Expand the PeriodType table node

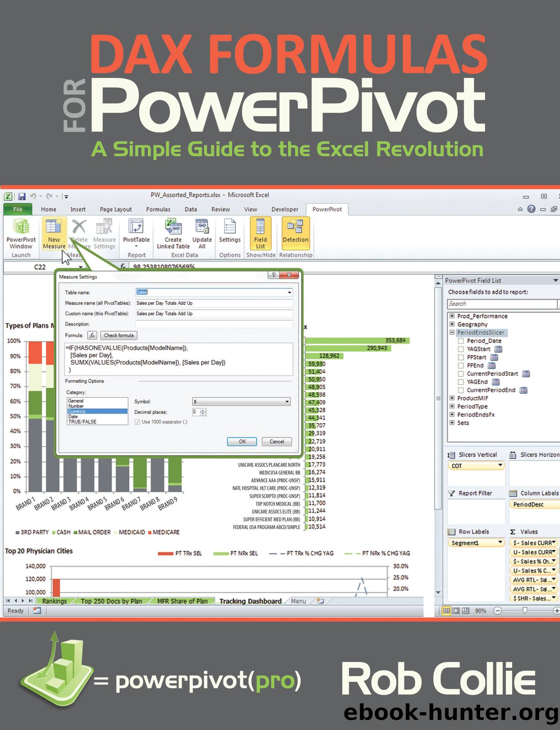452,406
